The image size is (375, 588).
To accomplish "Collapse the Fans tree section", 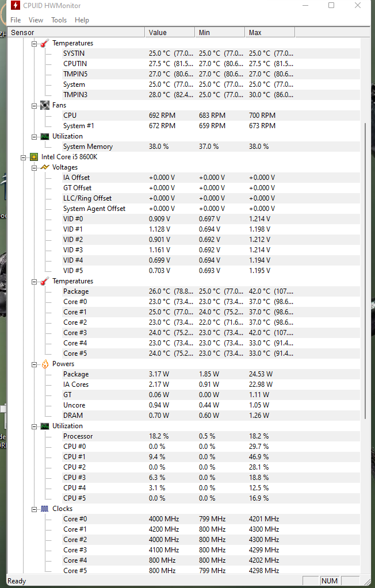I will coord(34,105).
